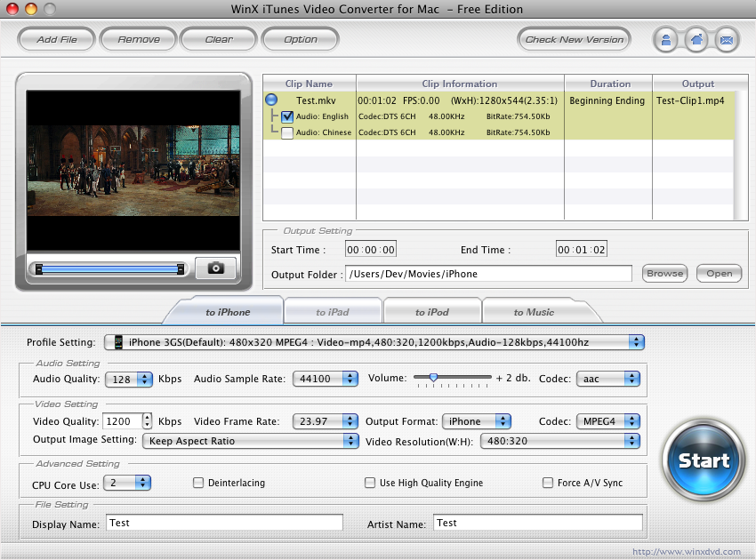The image size is (756, 560).
Task: Turn on Use High Quality Engine
Action: (370, 483)
